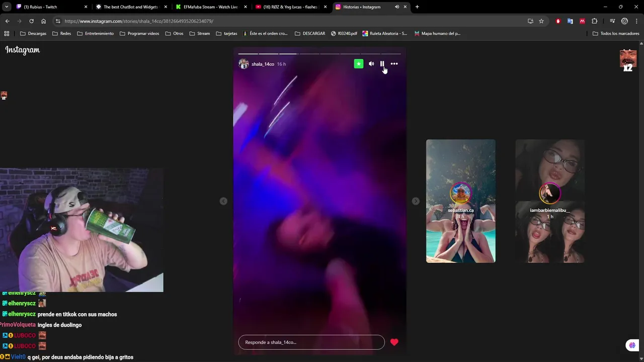644x362 pixels.
Task: Reload the current page
Action: (31, 21)
